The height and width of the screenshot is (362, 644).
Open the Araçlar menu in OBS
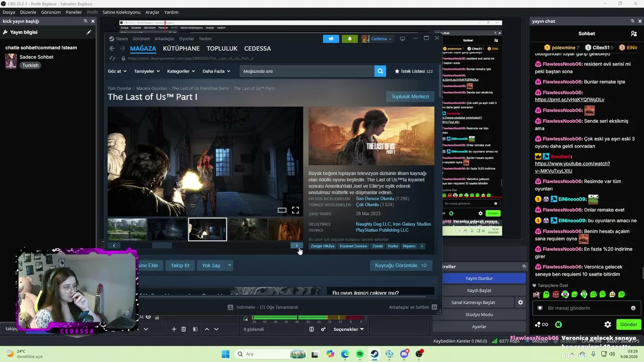pyautogui.click(x=152, y=12)
